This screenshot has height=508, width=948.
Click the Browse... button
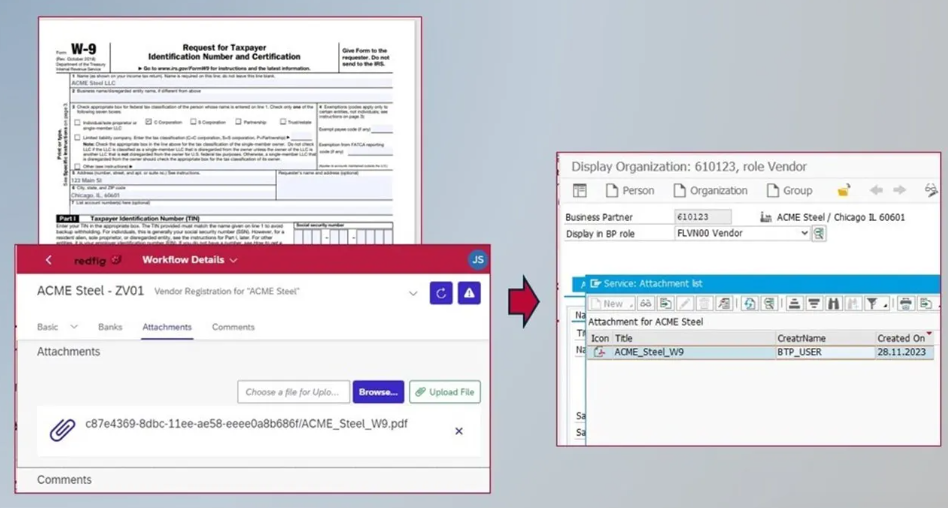coord(378,392)
